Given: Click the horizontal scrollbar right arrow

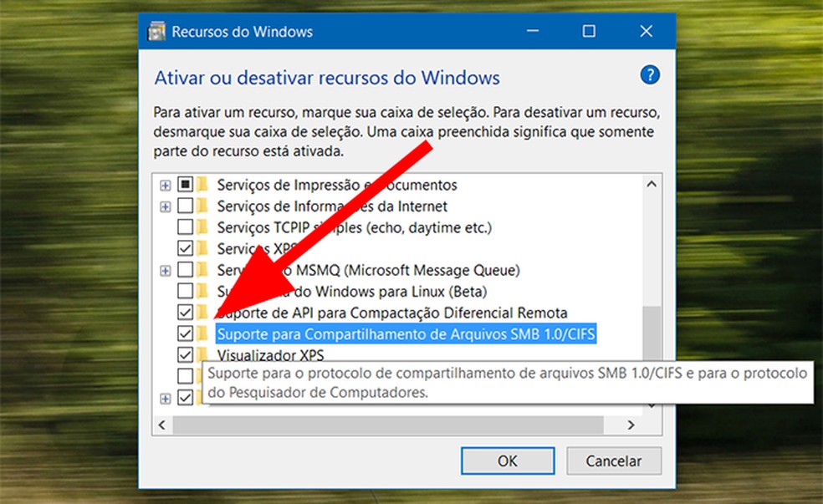Looking at the screenshot, I should (631, 425).
